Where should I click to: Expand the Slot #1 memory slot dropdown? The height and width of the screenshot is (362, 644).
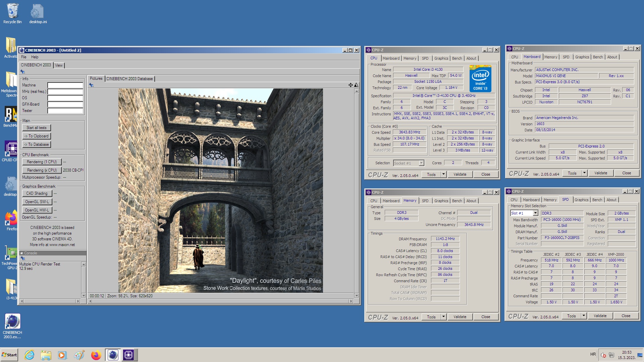coord(535,213)
